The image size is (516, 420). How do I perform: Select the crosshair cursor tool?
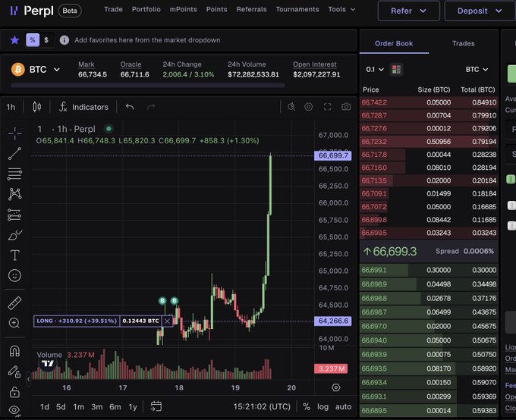tap(15, 133)
